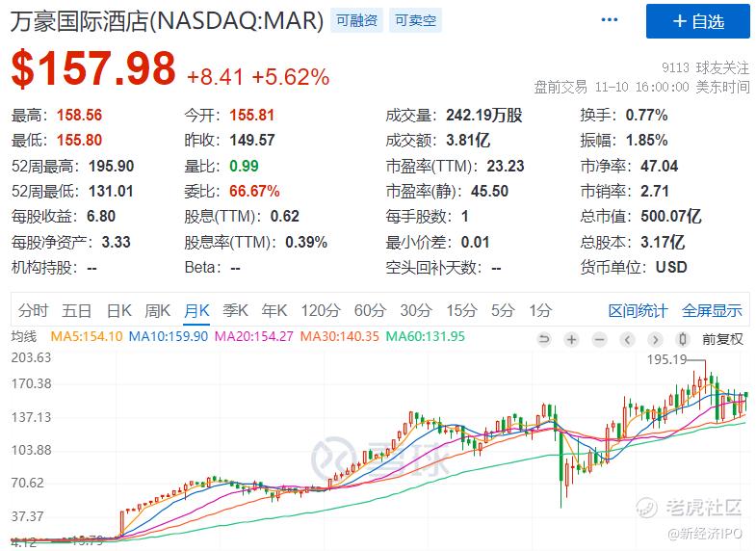Viewport: 756px width, 551px height.
Task: Click the 9113 球友关注 text
Action: [x=706, y=67]
